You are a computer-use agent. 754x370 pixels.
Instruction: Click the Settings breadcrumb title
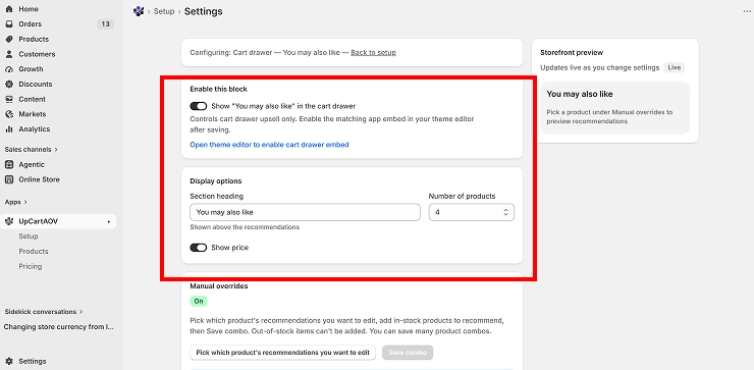203,12
